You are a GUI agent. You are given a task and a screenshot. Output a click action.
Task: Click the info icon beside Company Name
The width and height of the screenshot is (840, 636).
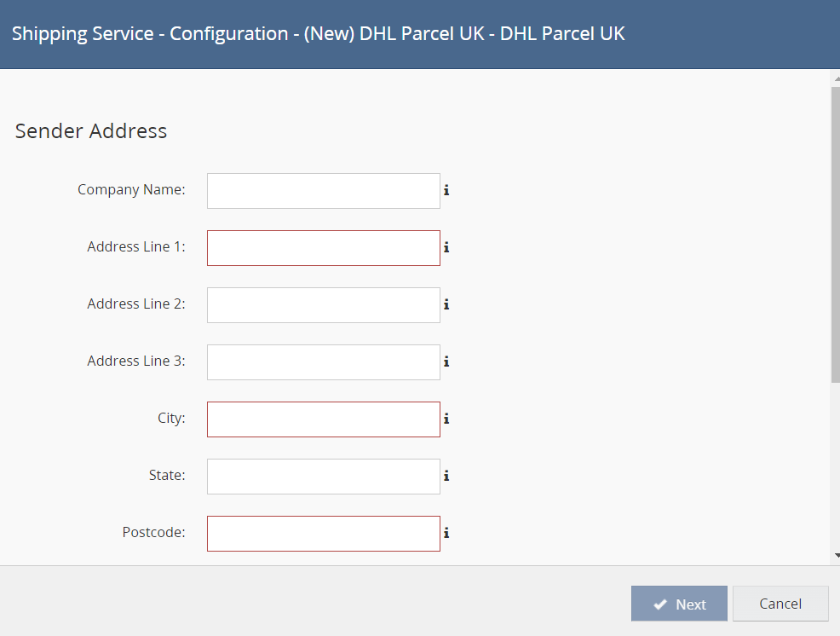point(446,190)
